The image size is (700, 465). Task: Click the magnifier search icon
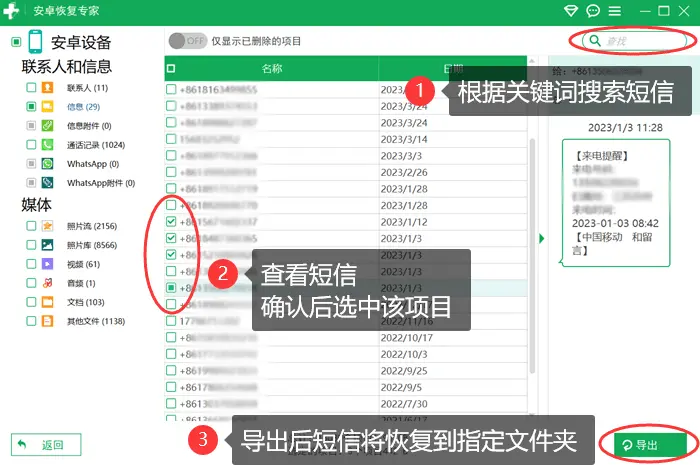pos(595,41)
